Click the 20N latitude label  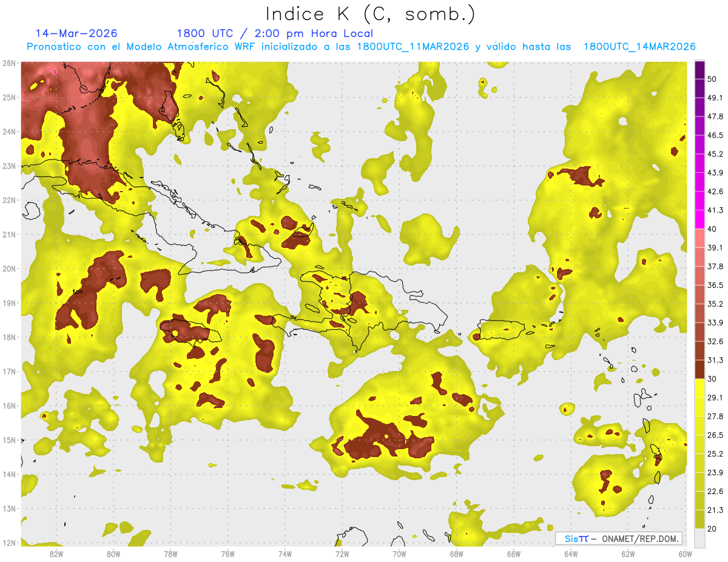point(9,269)
